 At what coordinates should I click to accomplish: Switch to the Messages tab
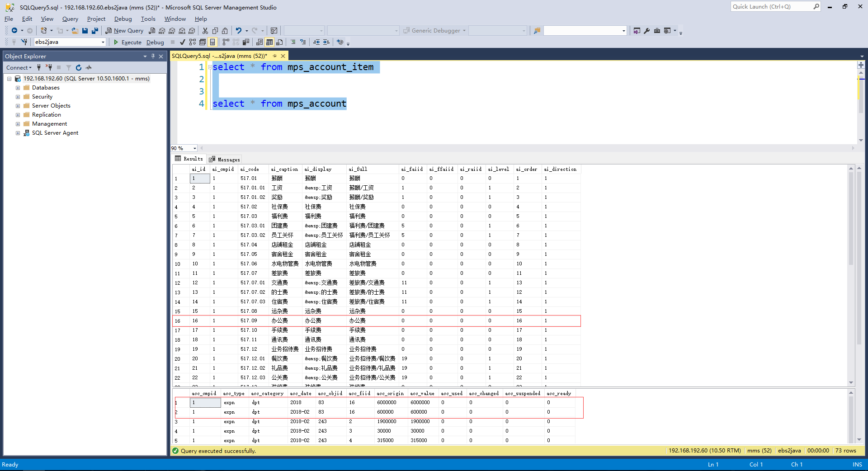pyautogui.click(x=225, y=159)
